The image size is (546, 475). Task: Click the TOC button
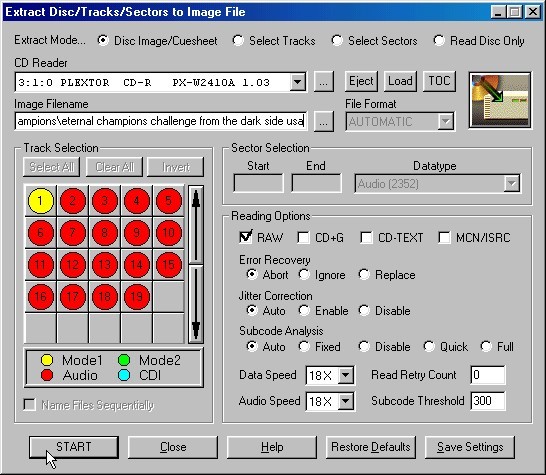[439, 81]
